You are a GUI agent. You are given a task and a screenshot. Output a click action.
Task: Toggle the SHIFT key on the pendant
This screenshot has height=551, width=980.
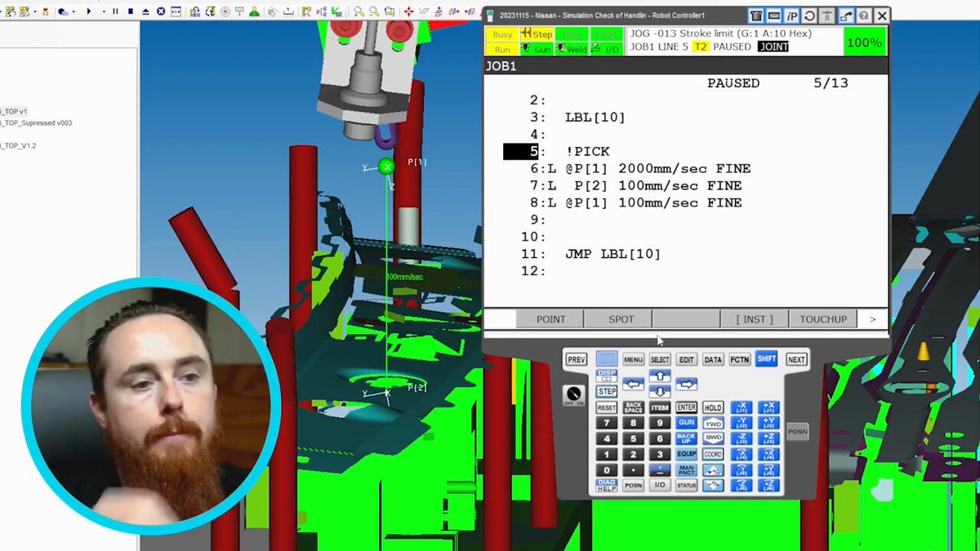[x=766, y=359]
